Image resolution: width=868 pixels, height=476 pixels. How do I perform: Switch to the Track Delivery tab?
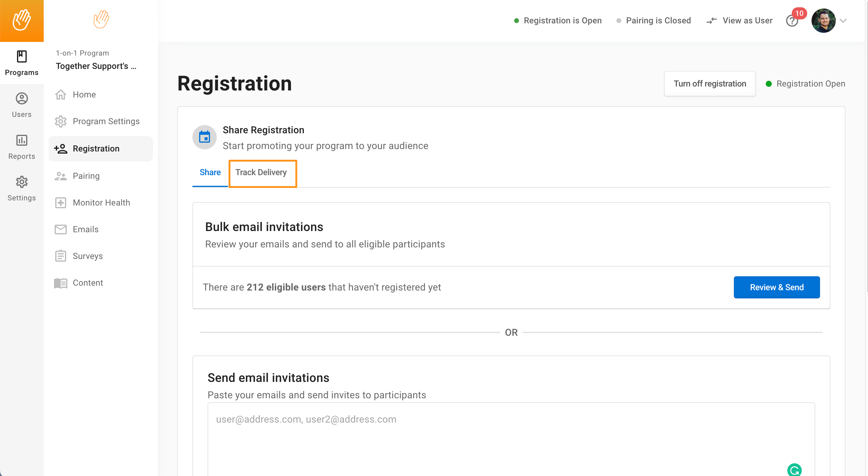pos(261,172)
